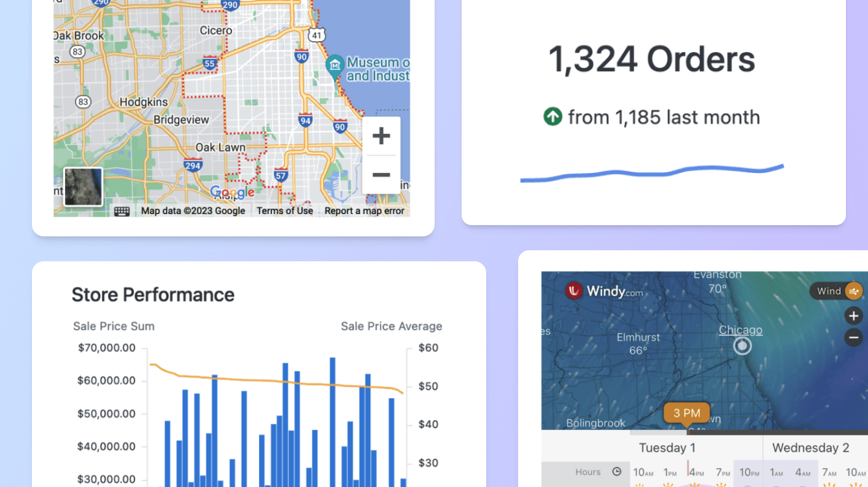Zoom in on the Windy map
This screenshot has height=487, width=868.
(x=853, y=316)
